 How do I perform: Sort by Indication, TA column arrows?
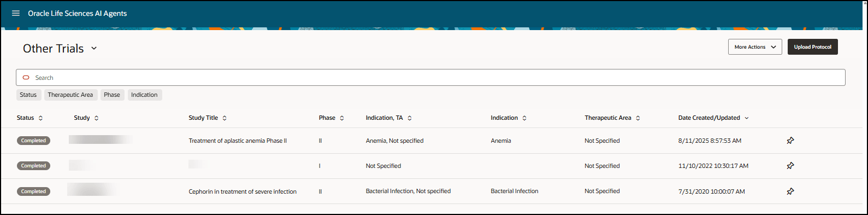pyautogui.click(x=409, y=118)
